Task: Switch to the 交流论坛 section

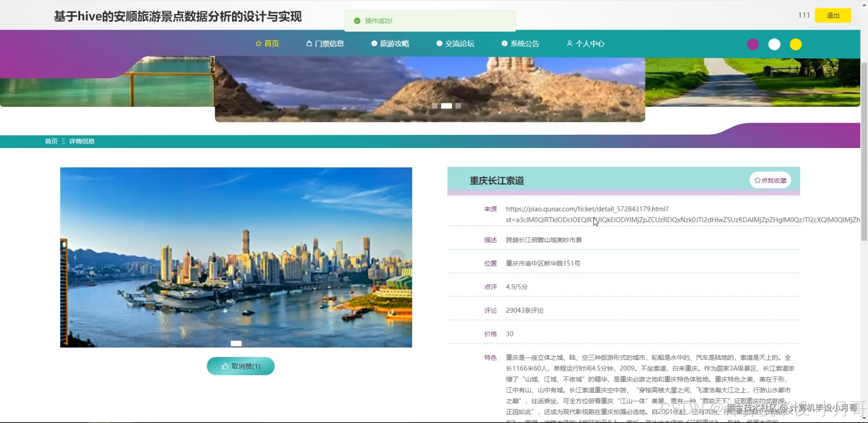Action: pyautogui.click(x=460, y=43)
